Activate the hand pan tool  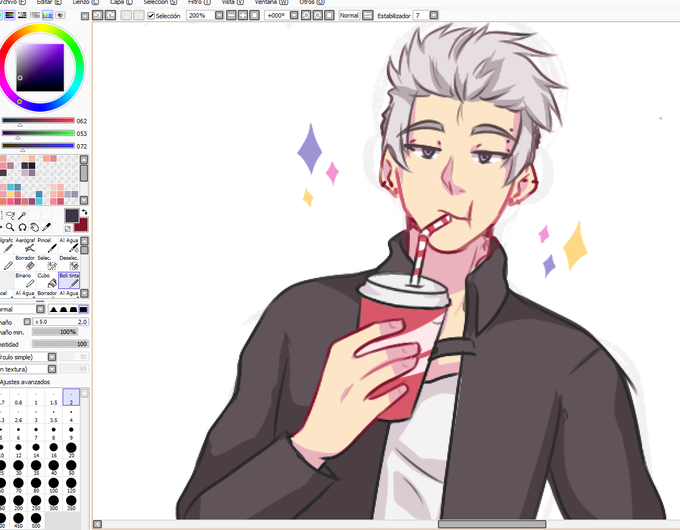(x=34, y=227)
